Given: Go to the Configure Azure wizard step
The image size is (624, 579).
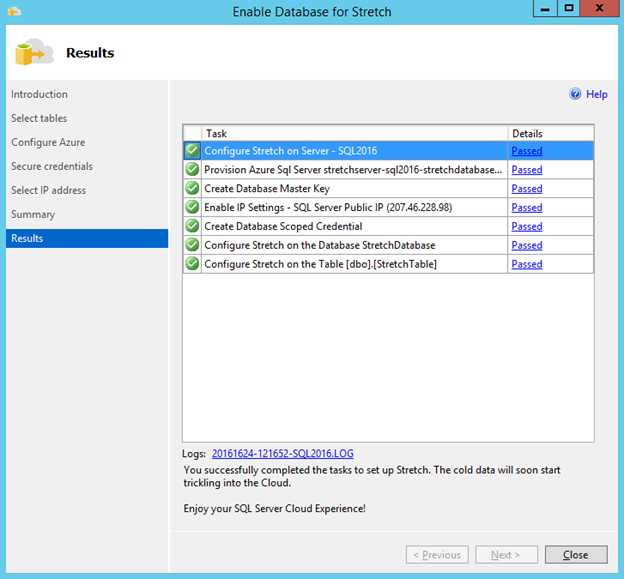Looking at the screenshot, I should point(48,142).
